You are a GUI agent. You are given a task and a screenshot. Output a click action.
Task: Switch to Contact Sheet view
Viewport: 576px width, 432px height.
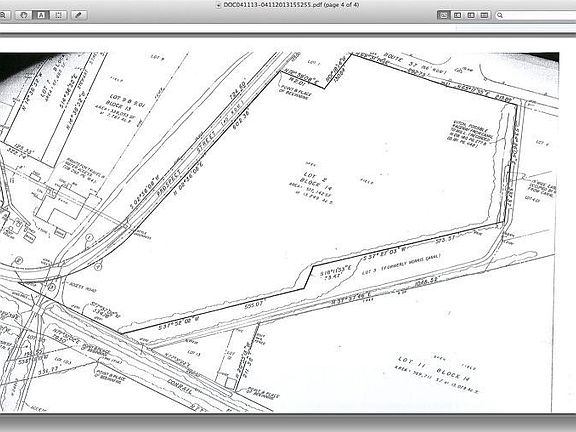coord(485,15)
